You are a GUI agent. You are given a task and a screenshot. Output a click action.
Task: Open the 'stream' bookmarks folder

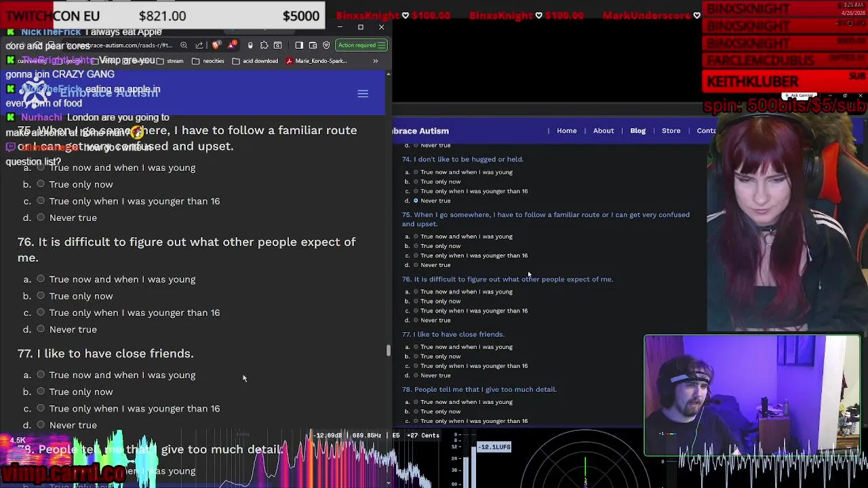pyautogui.click(x=170, y=61)
